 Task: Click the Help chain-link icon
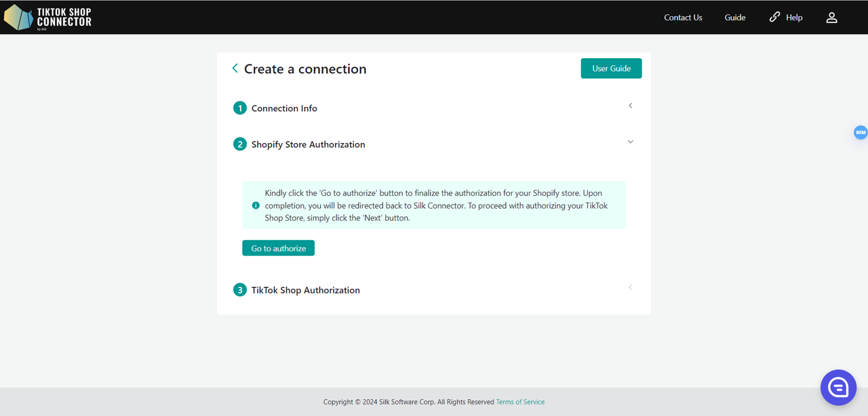pyautogui.click(x=774, y=17)
